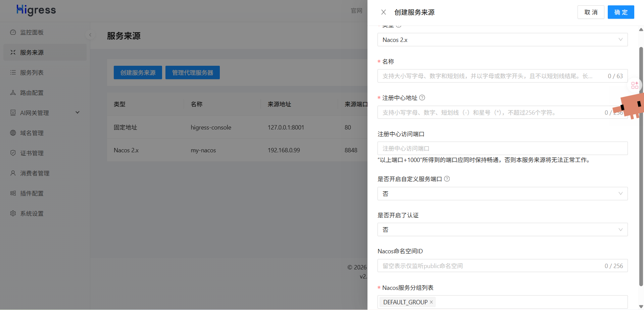Open the 是否开启了认证 dropdown
Screen dimensions: 644x310
[502, 229]
